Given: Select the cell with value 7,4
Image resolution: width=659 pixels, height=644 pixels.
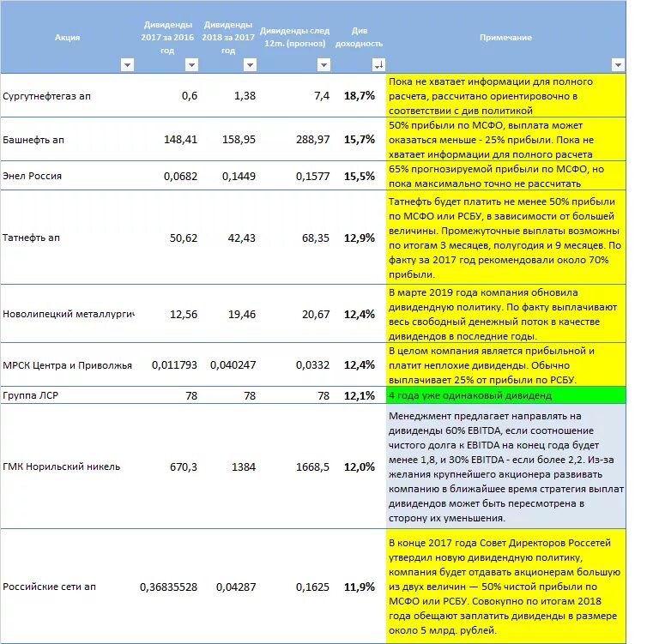Looking at the screenshot, I should click(x=294, y=96).
